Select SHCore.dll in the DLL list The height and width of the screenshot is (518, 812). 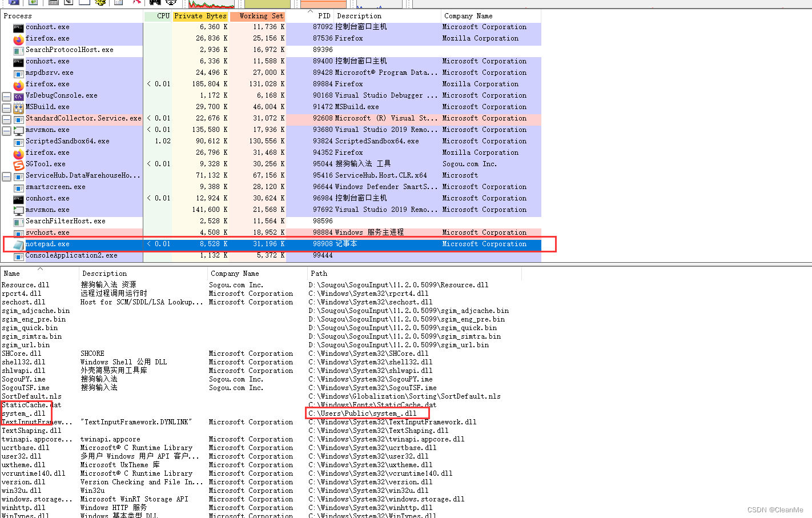click(22, 354)
